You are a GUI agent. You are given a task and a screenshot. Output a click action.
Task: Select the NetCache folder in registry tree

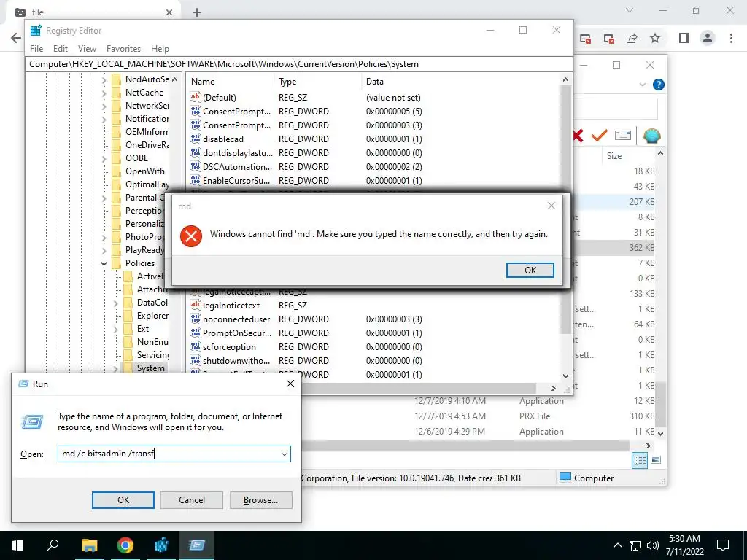click(144, 93)
